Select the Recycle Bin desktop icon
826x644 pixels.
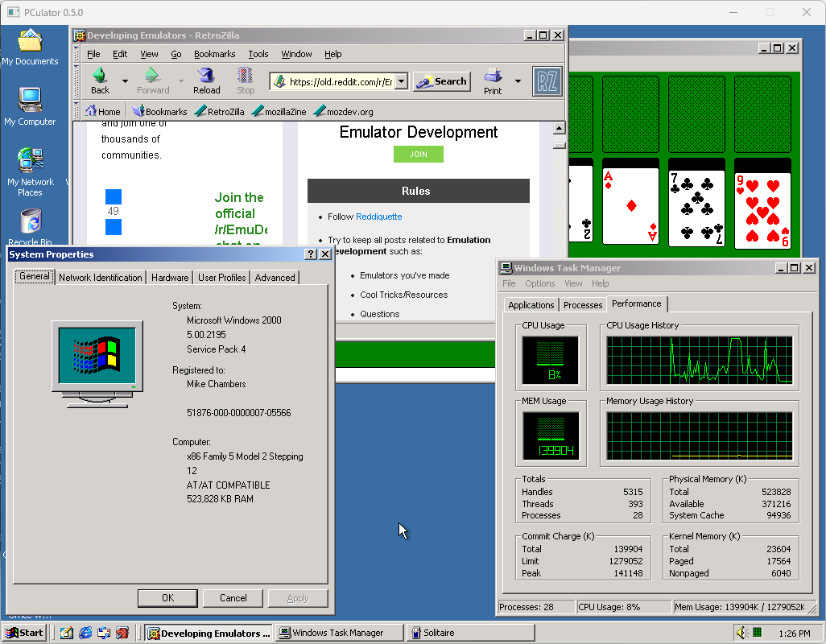click(31, 222)
